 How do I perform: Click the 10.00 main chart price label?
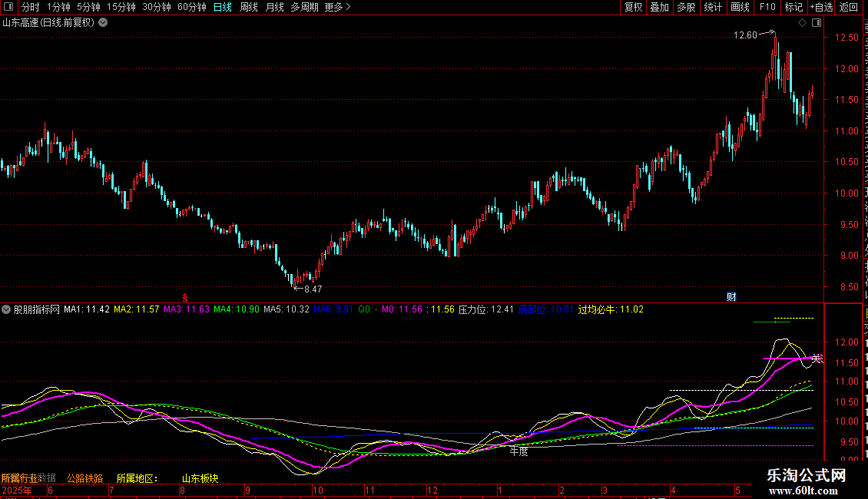[x=846, y=193]
